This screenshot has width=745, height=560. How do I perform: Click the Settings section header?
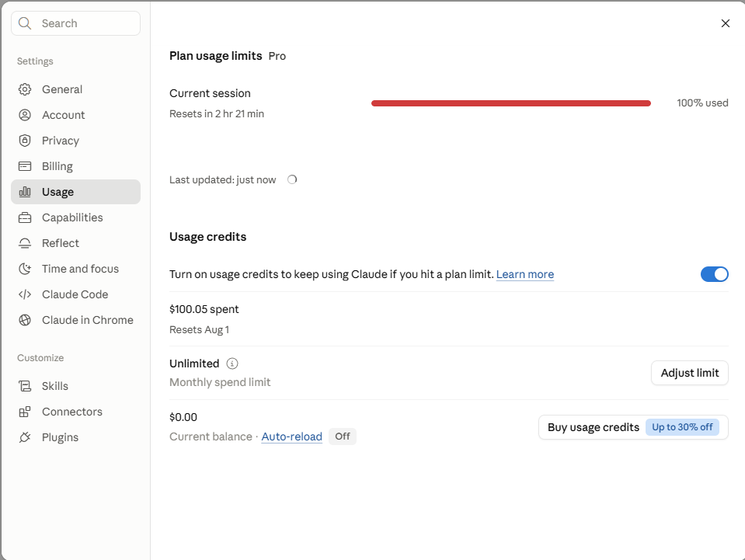click(x=35, y=61)
